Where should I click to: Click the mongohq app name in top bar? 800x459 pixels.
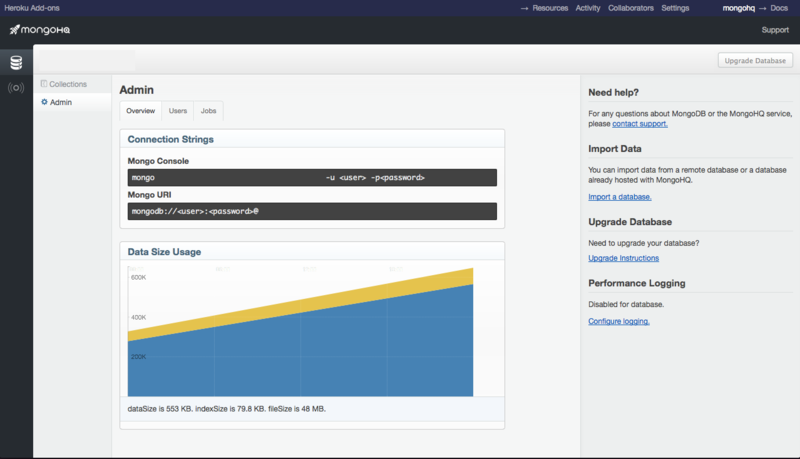point(738,8)
